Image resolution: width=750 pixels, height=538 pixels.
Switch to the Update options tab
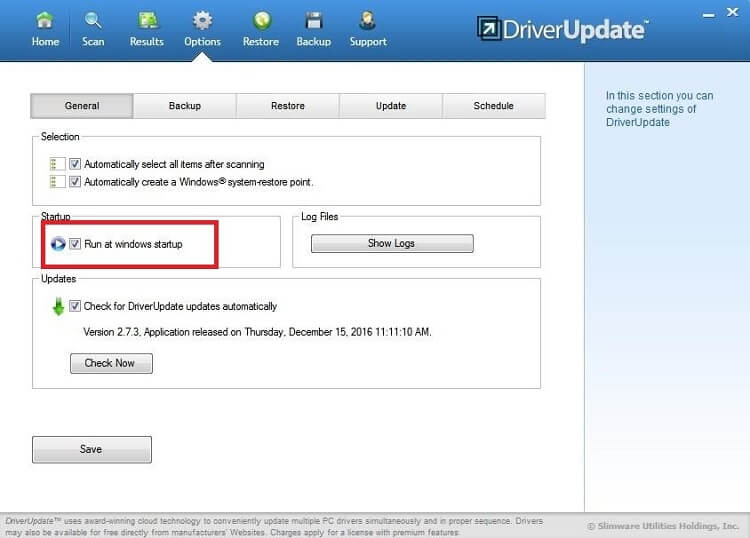[x=391, y=106]
